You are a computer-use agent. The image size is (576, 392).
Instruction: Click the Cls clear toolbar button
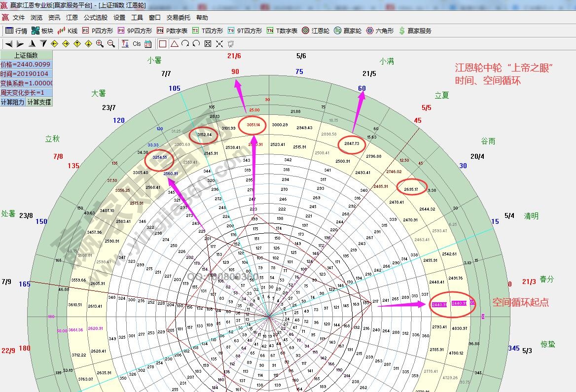(137, 44)
